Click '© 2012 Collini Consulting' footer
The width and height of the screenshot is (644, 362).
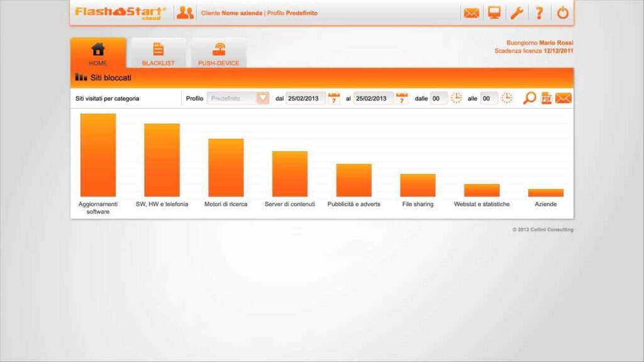click(x=543, y=230)
